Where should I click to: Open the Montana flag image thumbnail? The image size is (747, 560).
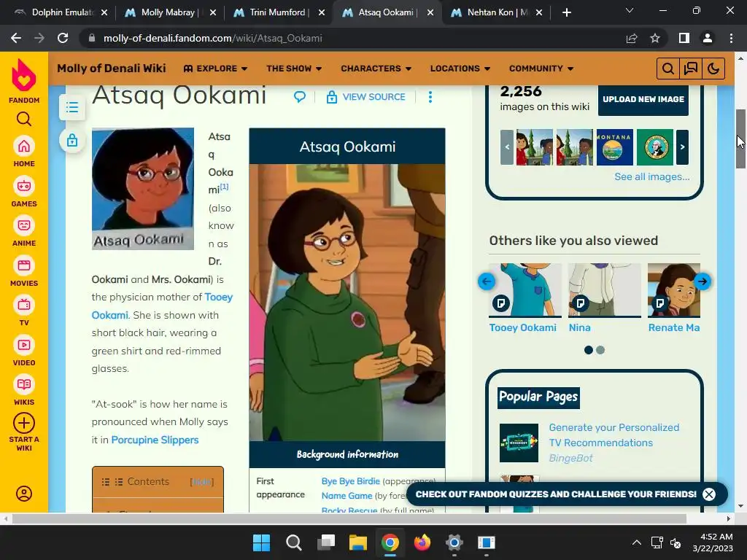pyautogui.click(x=614, y=147)
